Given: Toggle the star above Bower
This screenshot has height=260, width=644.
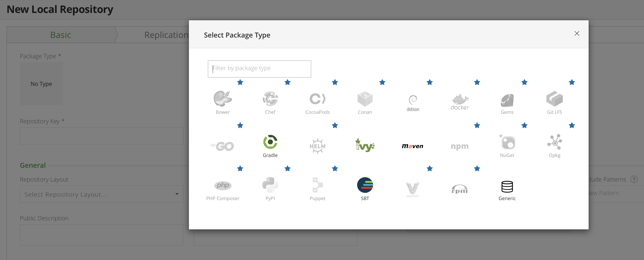Looking at the screenshot, I should click(240, 82).
